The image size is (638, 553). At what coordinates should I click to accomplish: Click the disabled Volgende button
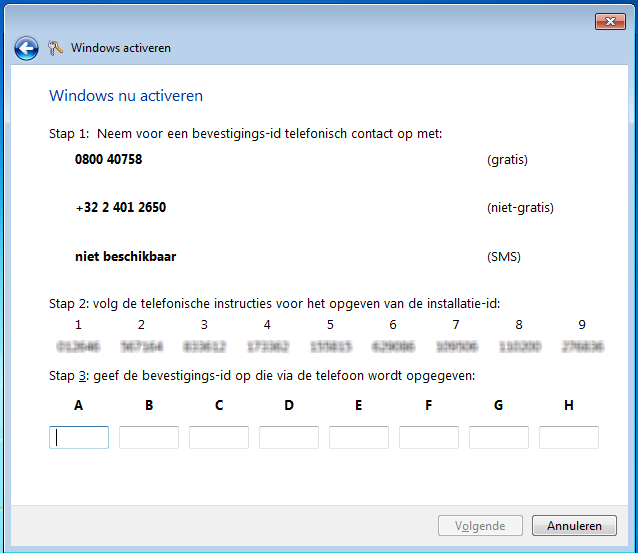pyautogui.click(x=480, y=526)
